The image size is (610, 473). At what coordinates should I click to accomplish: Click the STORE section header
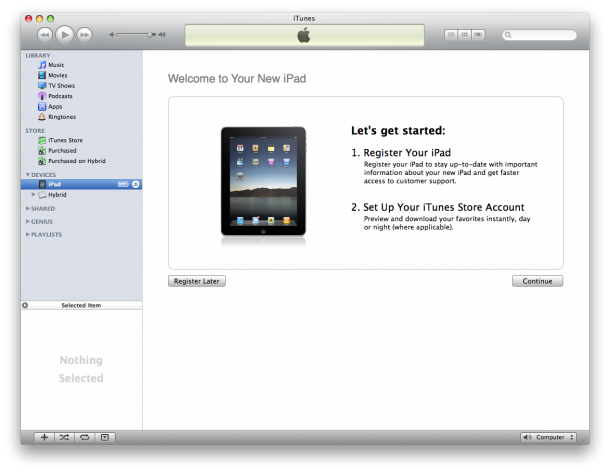point(35,131)
